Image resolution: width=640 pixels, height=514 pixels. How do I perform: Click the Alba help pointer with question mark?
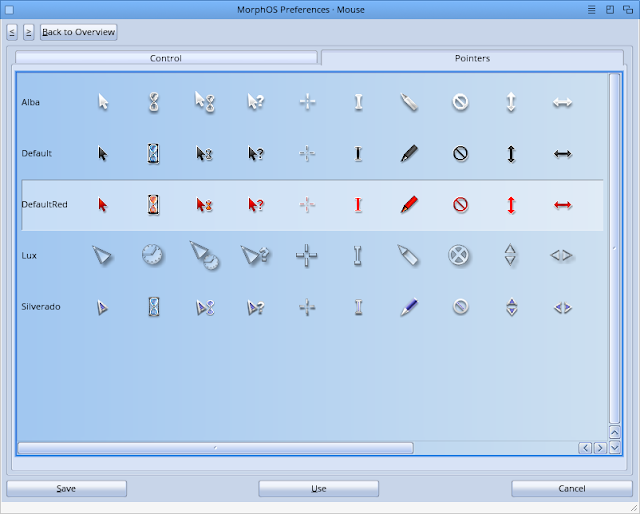coord(256,102)
